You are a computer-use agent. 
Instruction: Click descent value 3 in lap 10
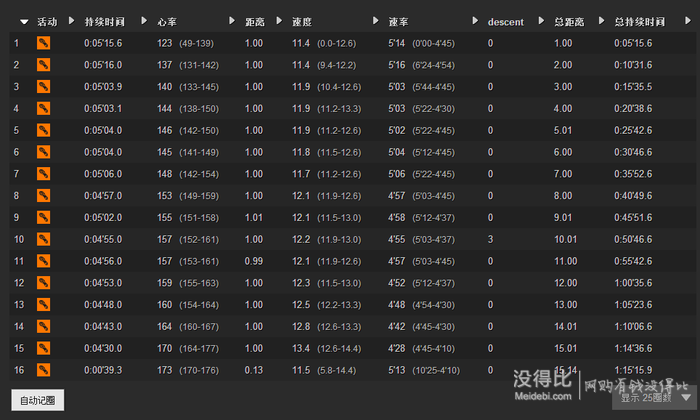pos(490,239)
